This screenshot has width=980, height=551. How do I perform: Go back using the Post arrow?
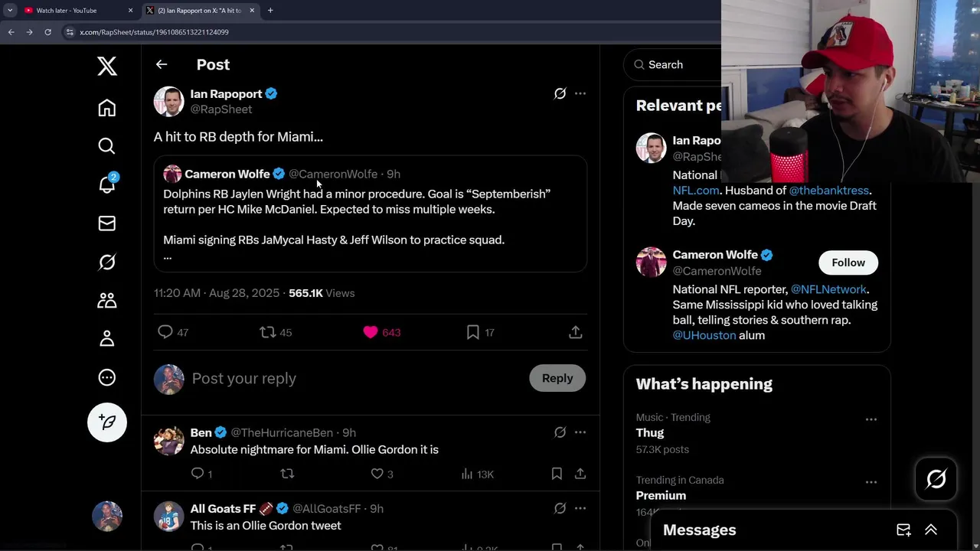(x=162, y=64)
